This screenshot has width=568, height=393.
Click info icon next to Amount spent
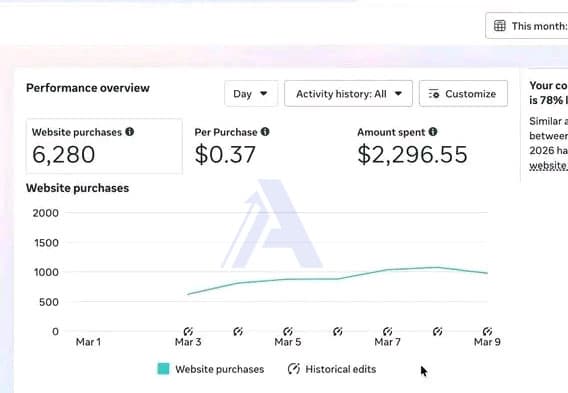click(x=433, y=131)
